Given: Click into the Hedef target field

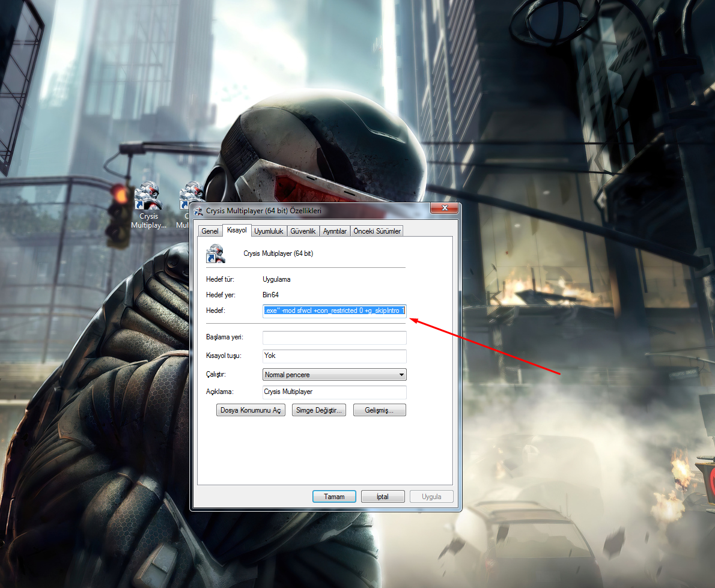Looking at the screenshot, I should (x=334, y=311).
